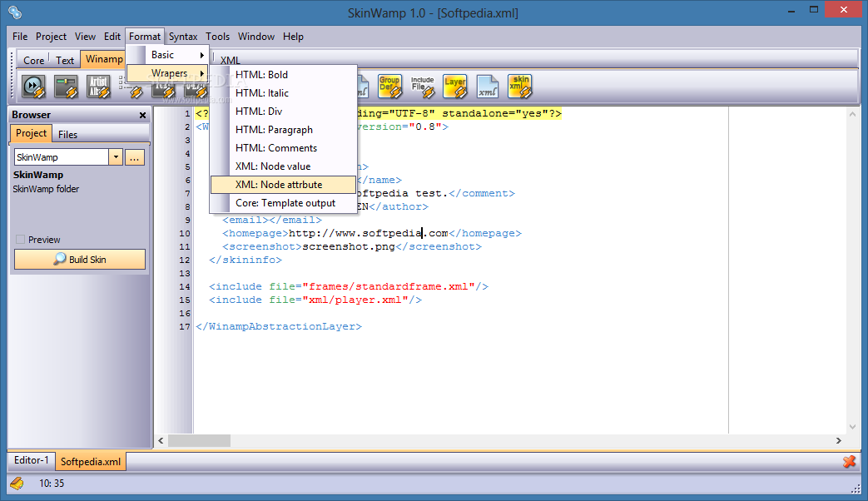Click the Include File toolbar icon
Image resolution: width=868 pixels, height=501 pixels.
[x=423, y=87]
